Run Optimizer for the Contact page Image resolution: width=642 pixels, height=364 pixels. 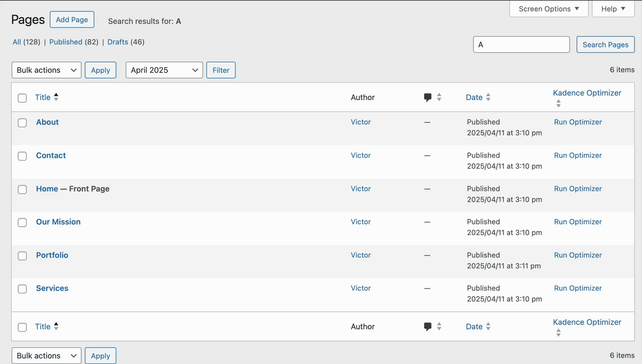[x=577, y=156]
